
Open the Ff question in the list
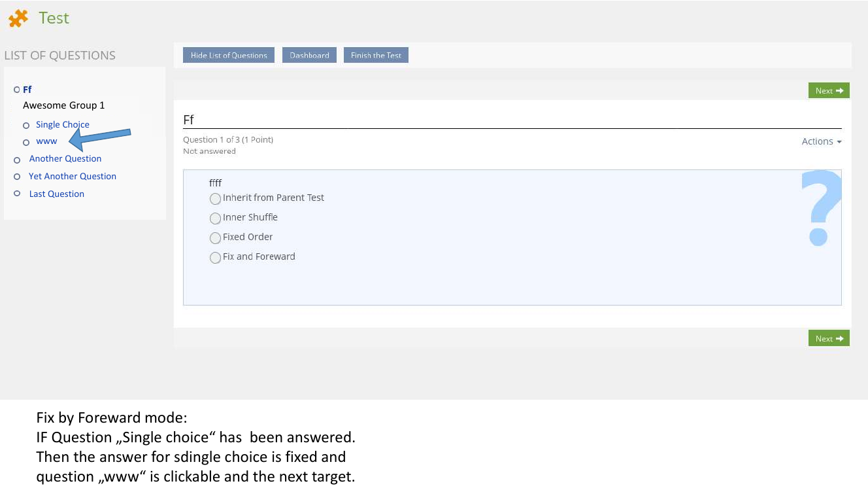[27, 90]
